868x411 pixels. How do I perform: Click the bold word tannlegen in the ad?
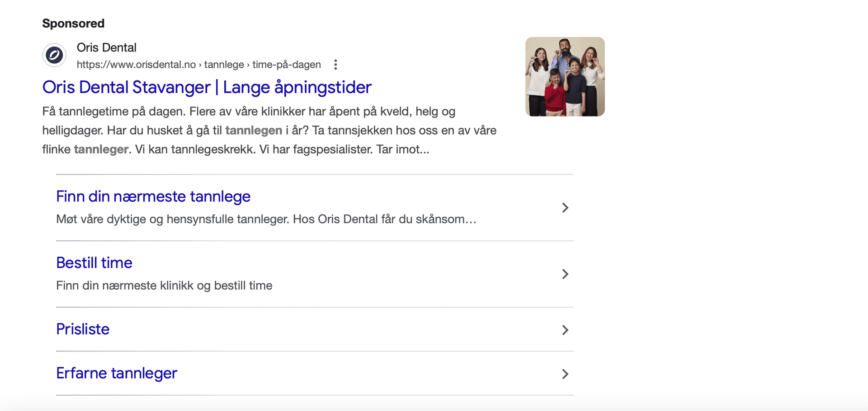click(x=254, y=131)
